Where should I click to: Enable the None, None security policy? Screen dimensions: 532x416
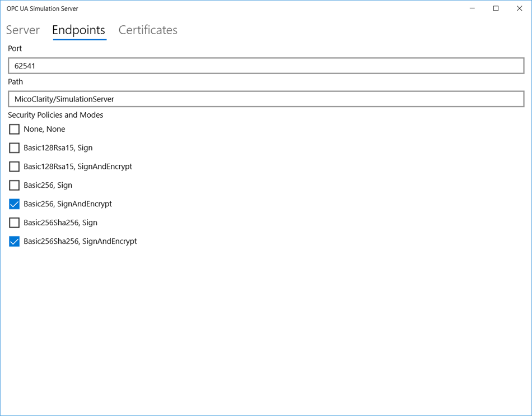(x=14, y=129)
